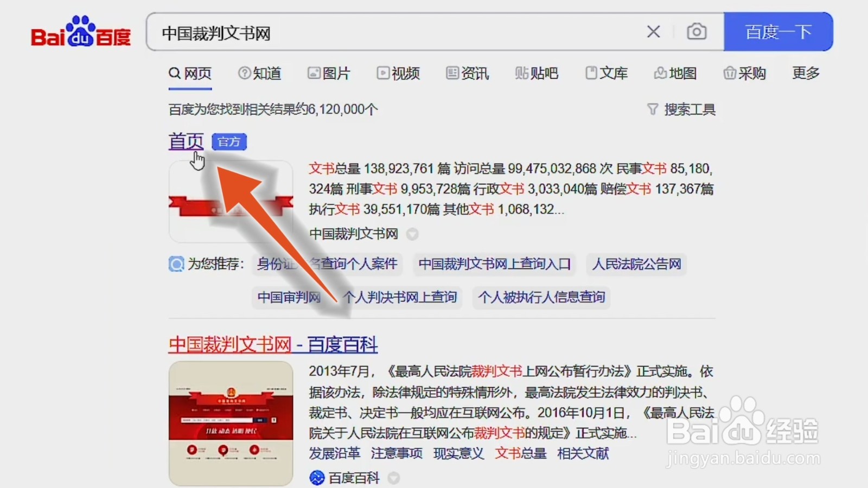The image size is (868, 488).
Task: Open the 首页 result link
Action: 186,142
